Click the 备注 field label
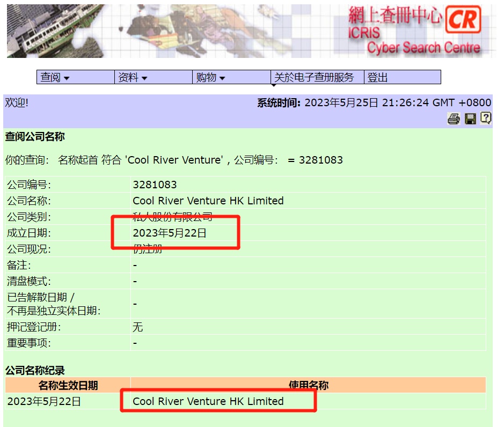Image resolution: width=504 pixels, height=427 pixels. [19, 266]
